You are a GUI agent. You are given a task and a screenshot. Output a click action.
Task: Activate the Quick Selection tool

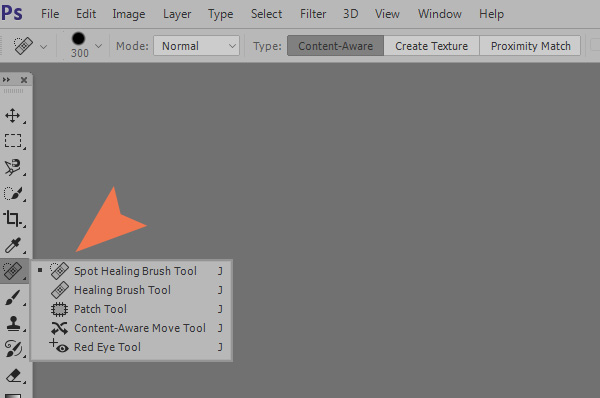tap(13, 193)
